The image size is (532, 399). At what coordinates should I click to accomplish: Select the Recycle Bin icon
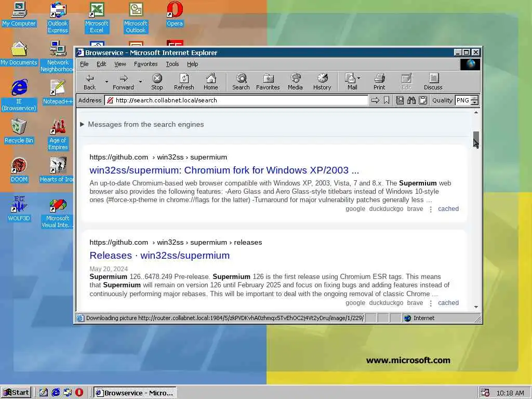click(x=19, y=131)
